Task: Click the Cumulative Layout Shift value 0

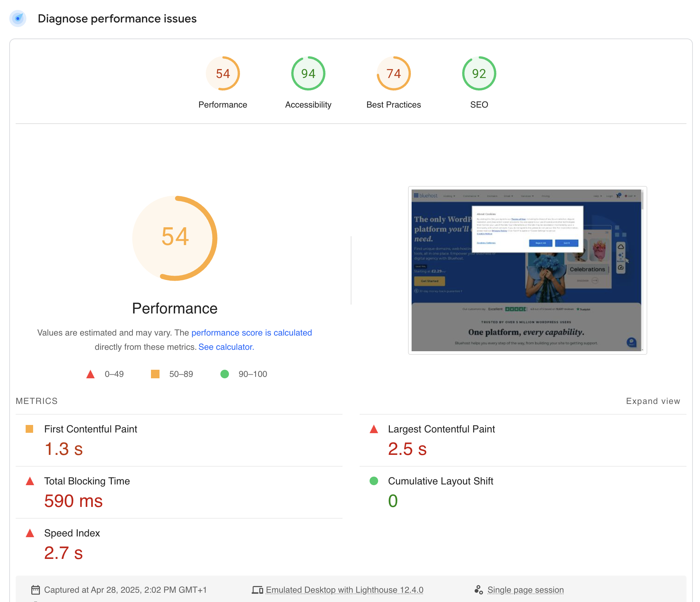Action: click(393, 501)
